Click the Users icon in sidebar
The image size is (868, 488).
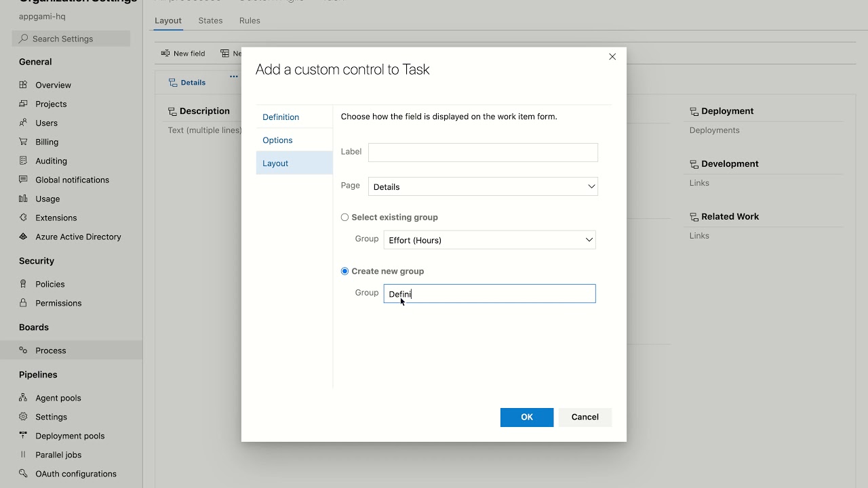coord(23,123)
